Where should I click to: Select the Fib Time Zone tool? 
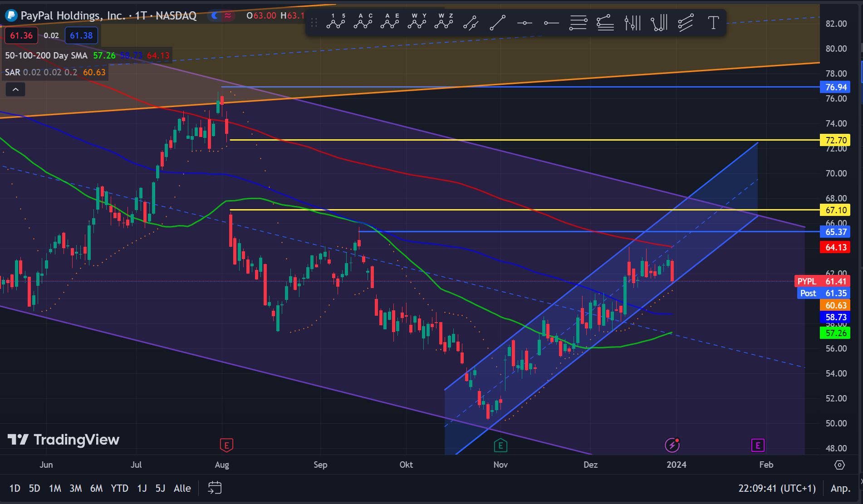(633, 22)
